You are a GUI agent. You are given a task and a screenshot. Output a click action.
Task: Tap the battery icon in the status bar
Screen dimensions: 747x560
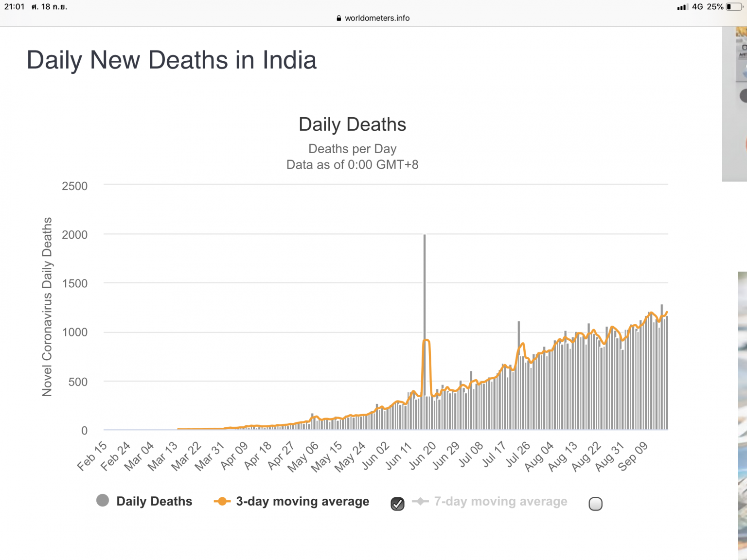[x=735, y=7]
